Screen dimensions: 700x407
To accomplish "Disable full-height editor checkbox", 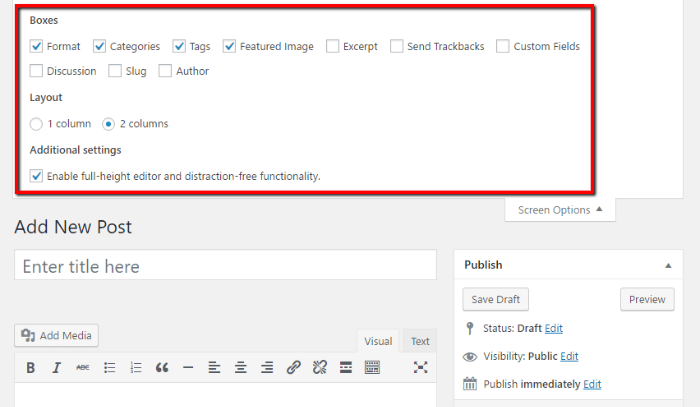I will click(37, 176).
